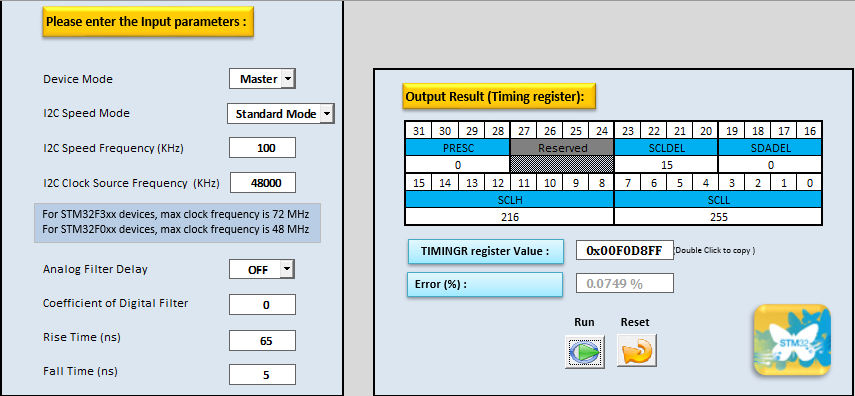Click the SCLL value 255 cell
The height and width of the screenshot is (396, 855).
pos(718,217)
